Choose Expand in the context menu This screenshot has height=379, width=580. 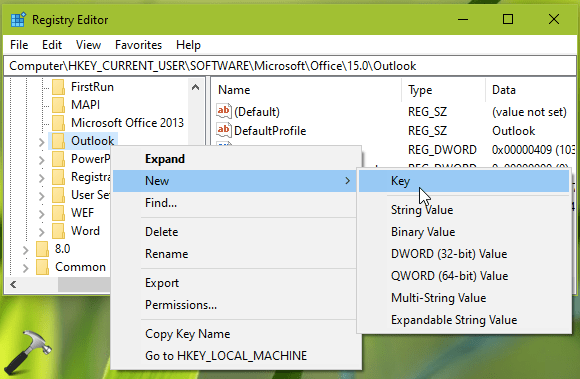[235, 159]
